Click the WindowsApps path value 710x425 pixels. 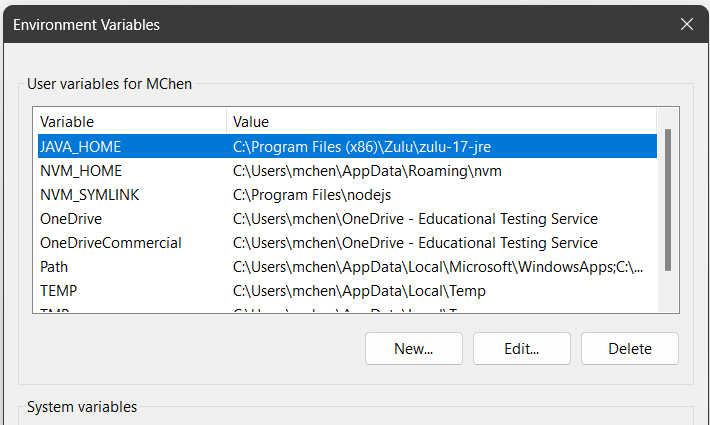click(x=438, y=267)
